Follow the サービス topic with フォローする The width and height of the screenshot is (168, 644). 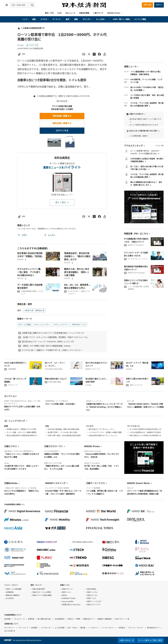coord(32,45)
